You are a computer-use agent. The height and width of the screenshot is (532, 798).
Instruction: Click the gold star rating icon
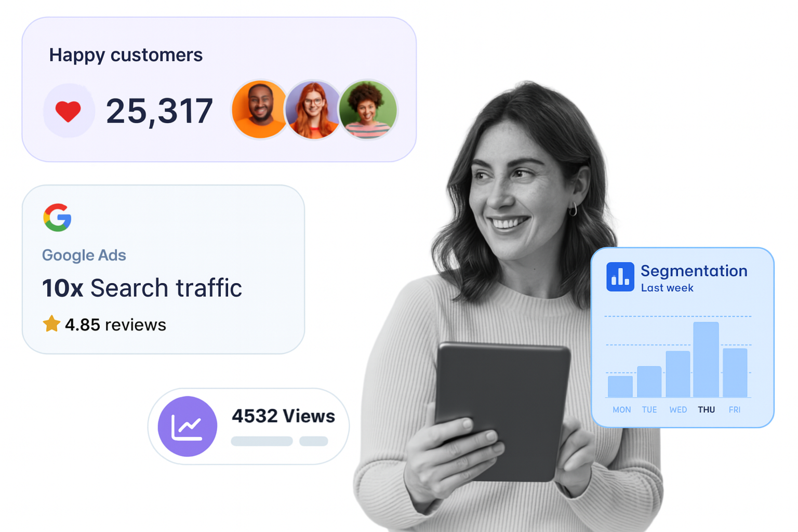tap(51, 324)
